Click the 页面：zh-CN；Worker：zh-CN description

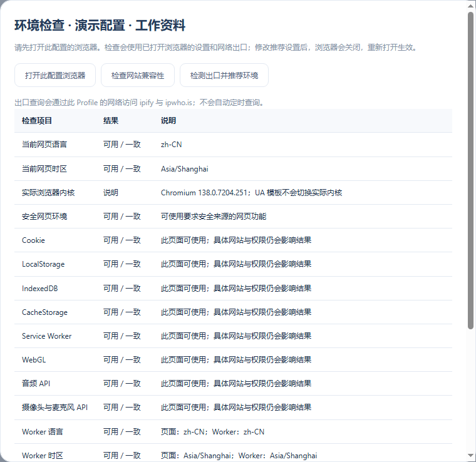[213, 432]
